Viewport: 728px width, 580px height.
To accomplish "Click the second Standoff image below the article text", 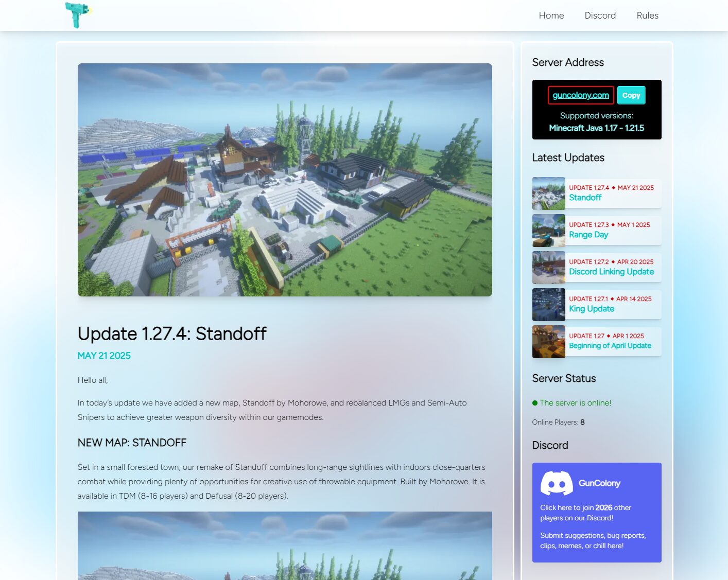I will (285, 546).
